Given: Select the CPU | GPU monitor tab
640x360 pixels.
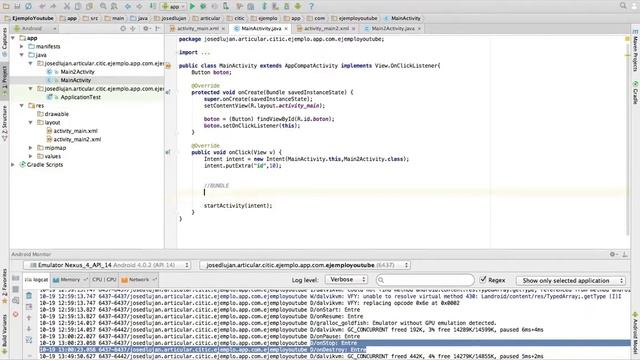Looking at the screenshot, I should point(104,280).
